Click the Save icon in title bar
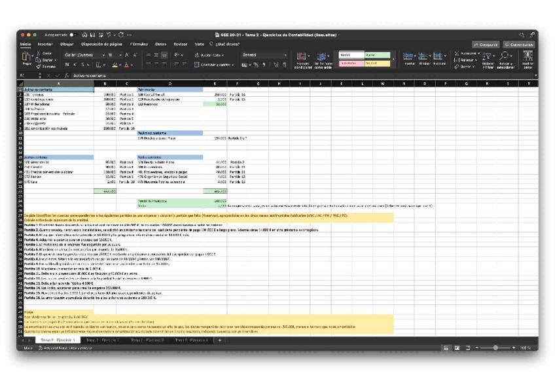The height and width of the screenshot is (392, 555). pyautogui.click(x=94, y=35)
